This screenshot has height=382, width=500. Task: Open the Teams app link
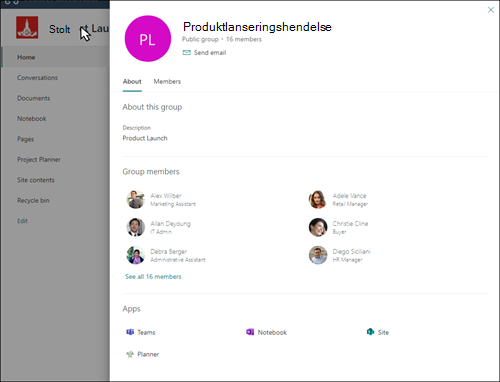point(146,332)
